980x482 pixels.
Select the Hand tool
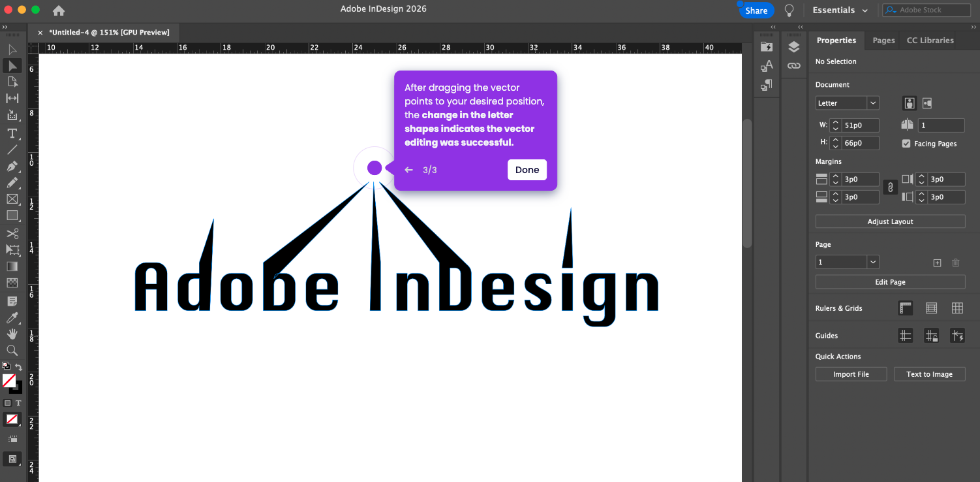[12, 334]
